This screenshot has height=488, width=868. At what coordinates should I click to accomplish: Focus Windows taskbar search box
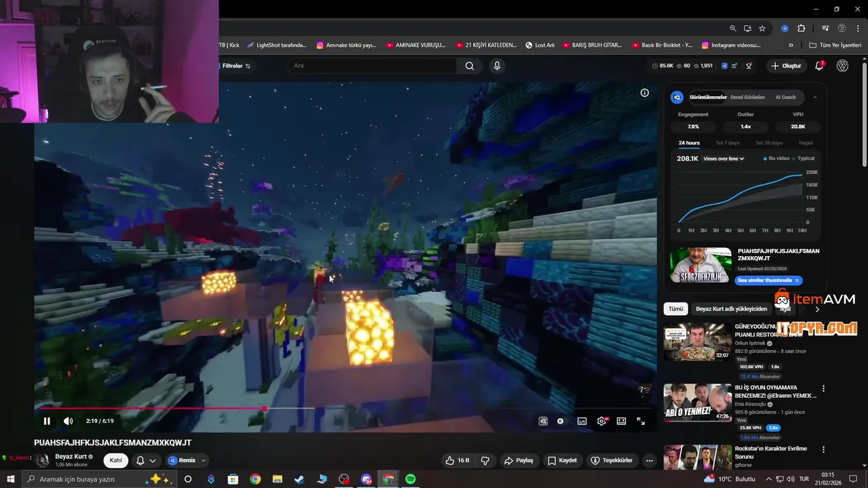click(x=100, y=479)
